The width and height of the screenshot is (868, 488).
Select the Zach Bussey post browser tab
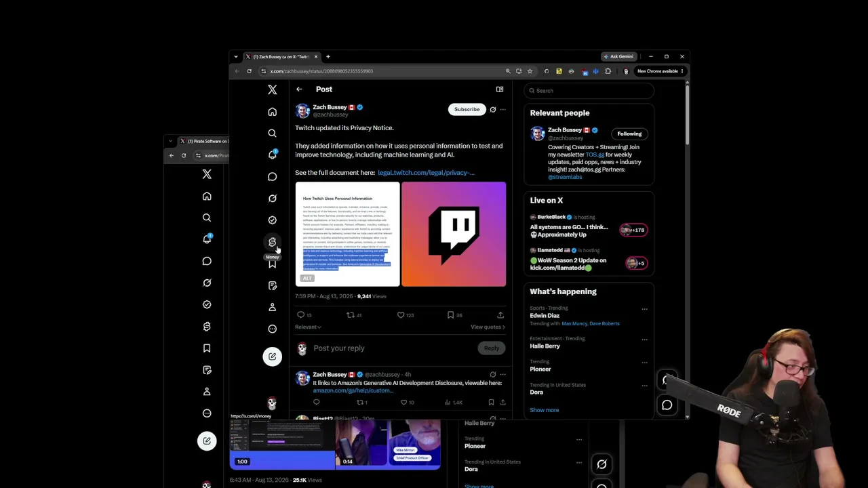click(x=281, y=57)
